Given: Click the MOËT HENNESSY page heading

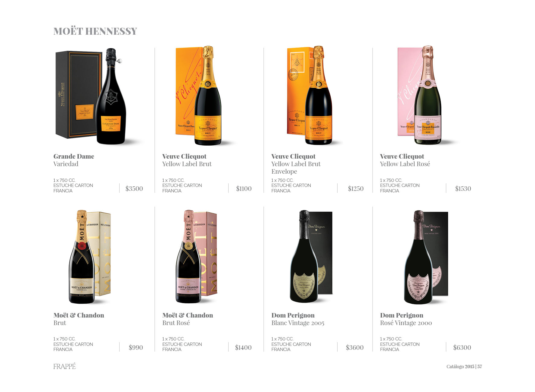Looking at the screenshot, I should click(95, 31).
